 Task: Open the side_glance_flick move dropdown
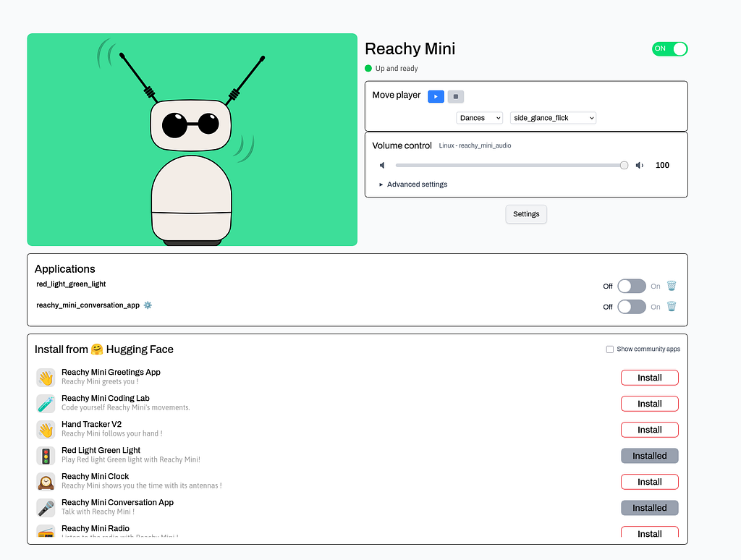[553, 118]
